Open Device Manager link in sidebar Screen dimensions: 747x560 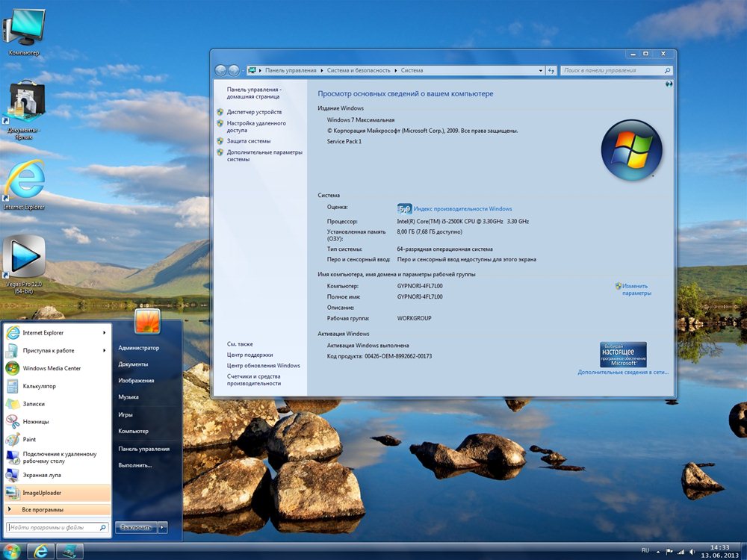254,112
